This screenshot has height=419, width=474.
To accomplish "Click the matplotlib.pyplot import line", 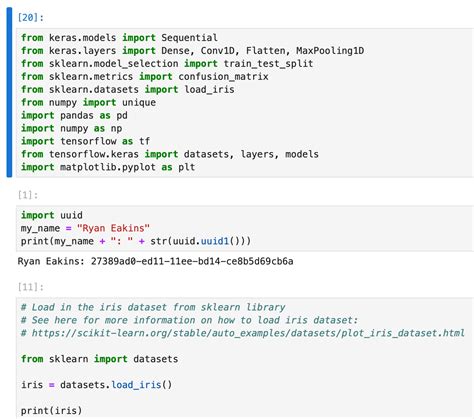I will coord(108,167).
